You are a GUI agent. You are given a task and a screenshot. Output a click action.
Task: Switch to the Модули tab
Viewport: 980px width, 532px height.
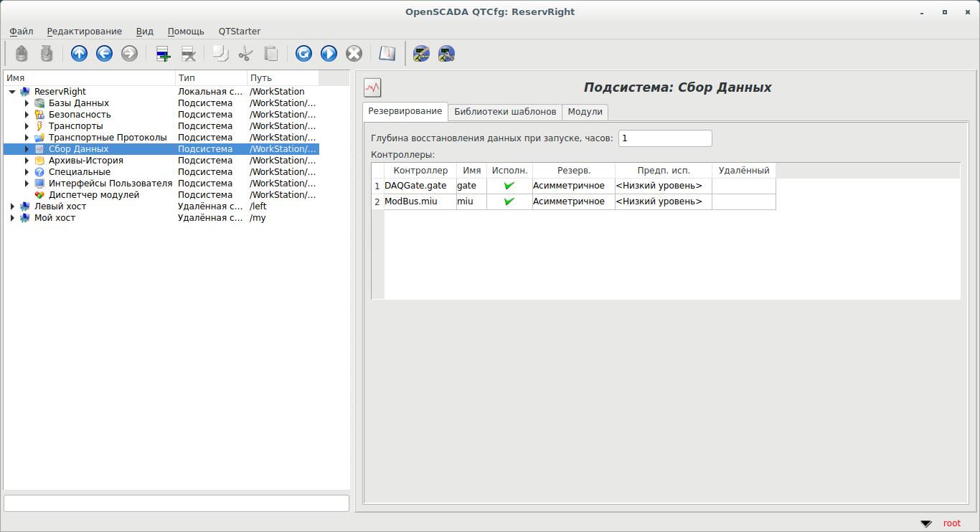(585, 112)
